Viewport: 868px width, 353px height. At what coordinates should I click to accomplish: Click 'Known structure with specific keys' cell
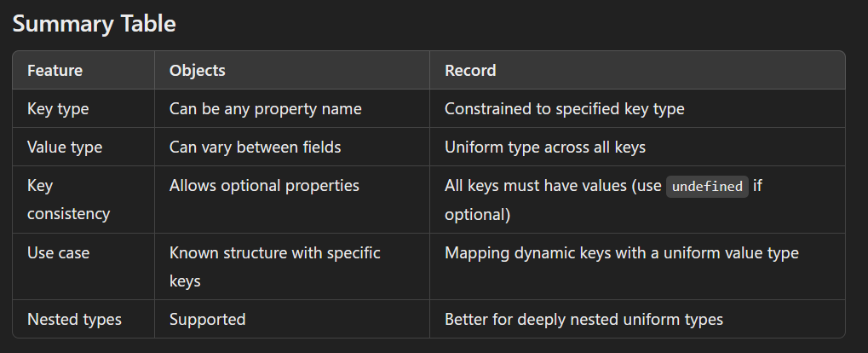click(x=274, y=266)
